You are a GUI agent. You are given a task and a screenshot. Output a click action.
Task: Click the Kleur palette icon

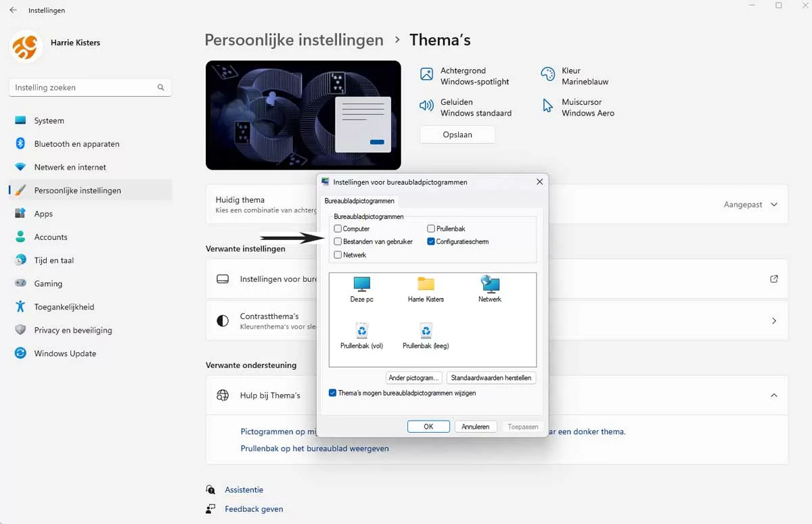(x=547, y=74)
